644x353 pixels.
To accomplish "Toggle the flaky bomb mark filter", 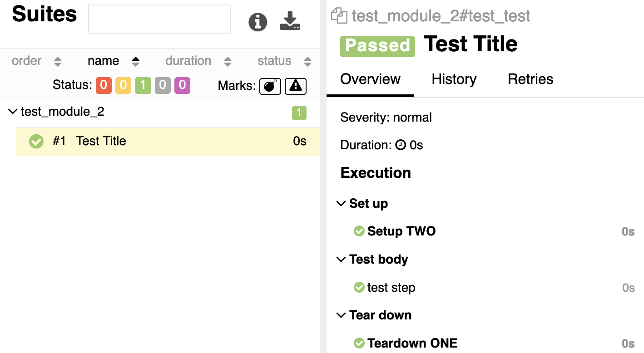I will tap(270, 86).
